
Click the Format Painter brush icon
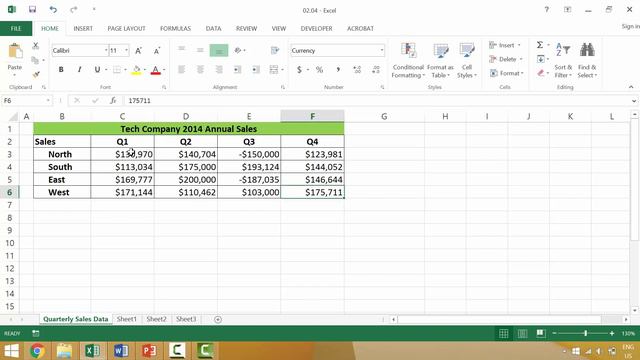36,74
